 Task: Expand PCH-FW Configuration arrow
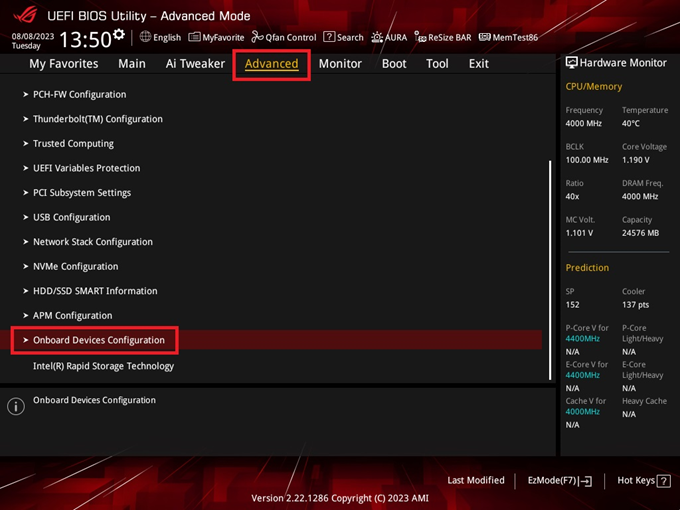point(26,94)
